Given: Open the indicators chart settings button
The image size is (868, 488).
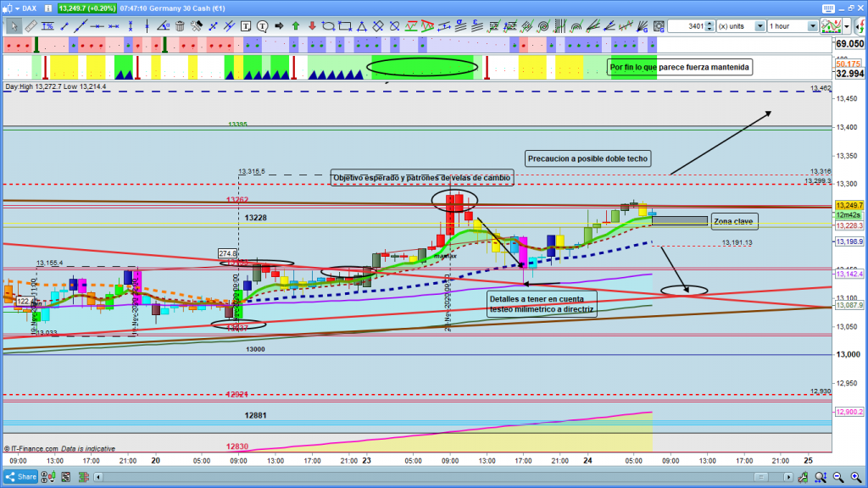Looking at the screenshot, I should (831, 26).
